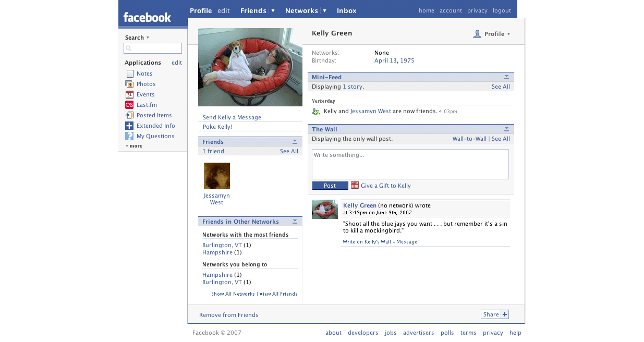Click Remove from Friends

[228, 315]
